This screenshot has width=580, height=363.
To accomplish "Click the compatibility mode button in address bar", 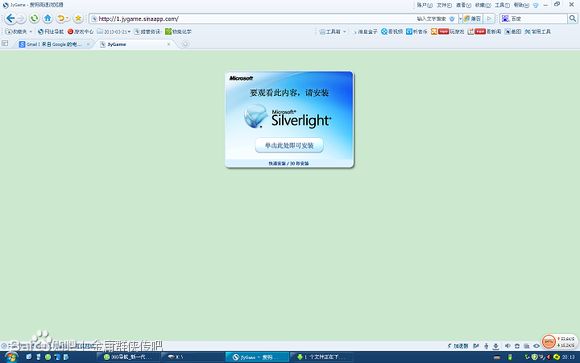I will pos(472,19).
